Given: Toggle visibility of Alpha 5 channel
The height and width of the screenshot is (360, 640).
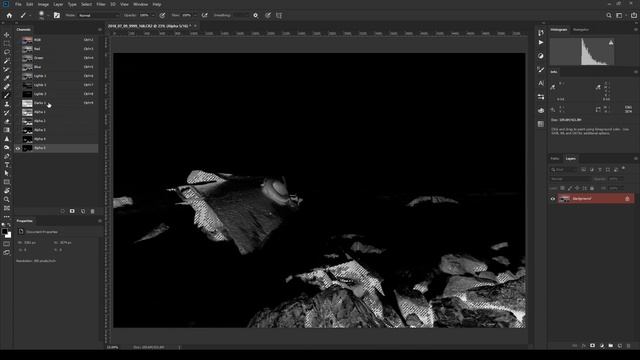Looking at the screenshot, I should [18, 148].
